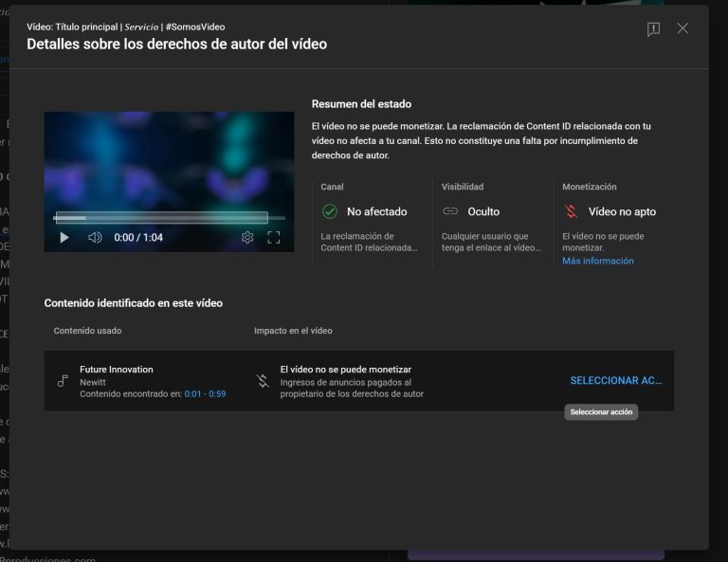Click the dialog title 'Detalles sobre los derechos de autor'
The height and width of the screenshot is (562, 728).
pos(177,45)
